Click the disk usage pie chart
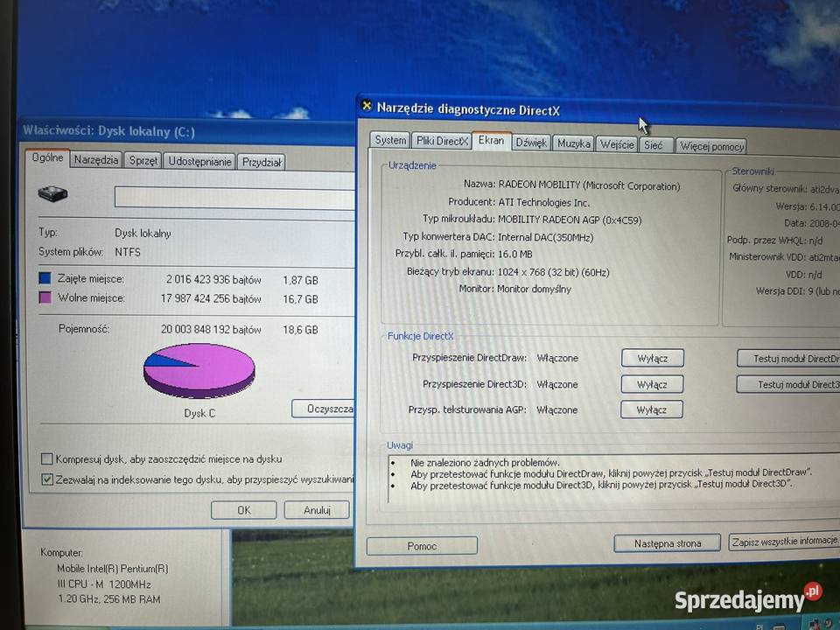This screenshot has width=840, height=630. [x=199, y=371]
